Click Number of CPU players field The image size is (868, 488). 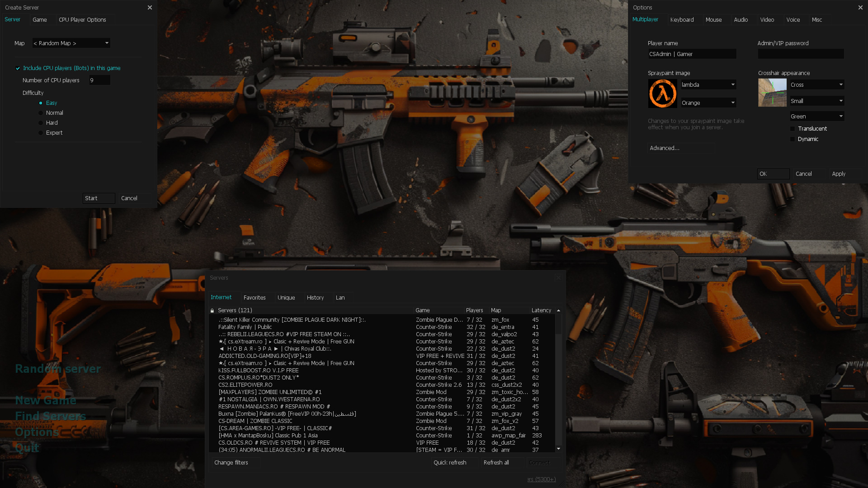[99, 80]
